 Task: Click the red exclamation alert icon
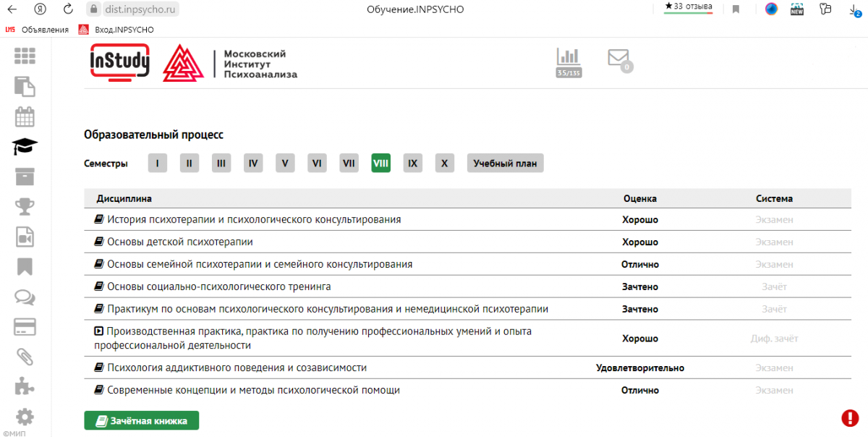tap(849, 417)
